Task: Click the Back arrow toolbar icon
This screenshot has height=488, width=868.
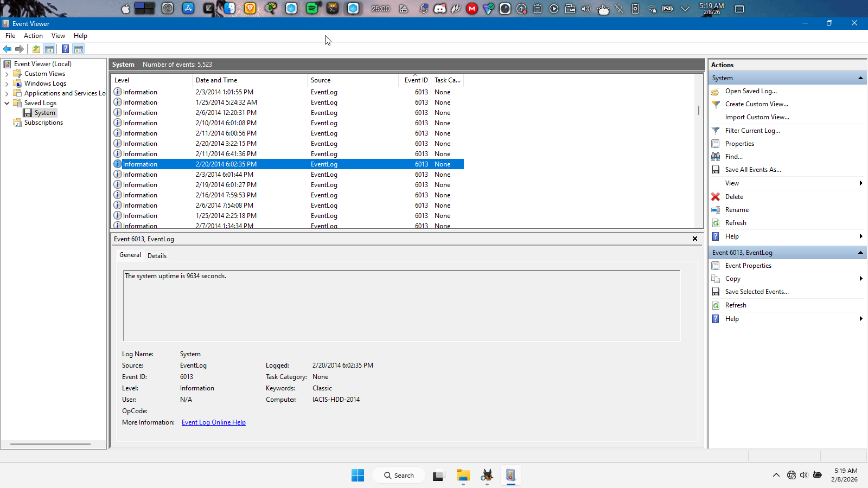Action: coord(7,49)
